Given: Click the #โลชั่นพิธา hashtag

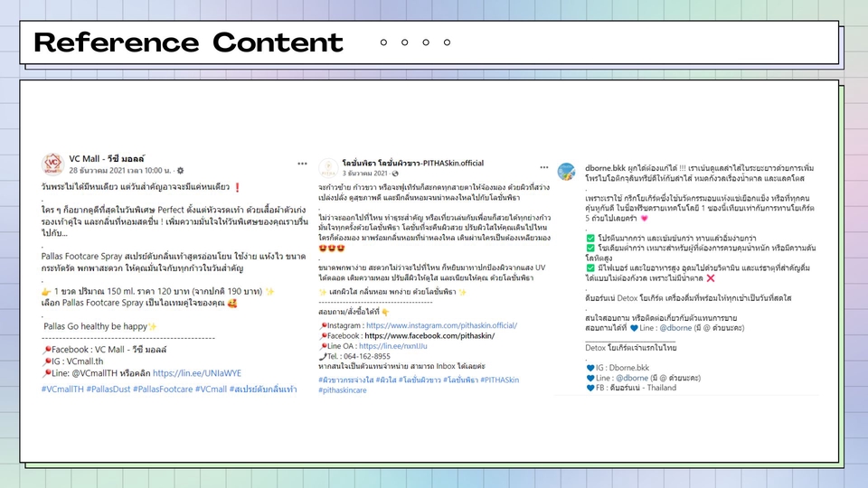Looking at the screenshot, I should pyautogui.click(x=460, y=380).
